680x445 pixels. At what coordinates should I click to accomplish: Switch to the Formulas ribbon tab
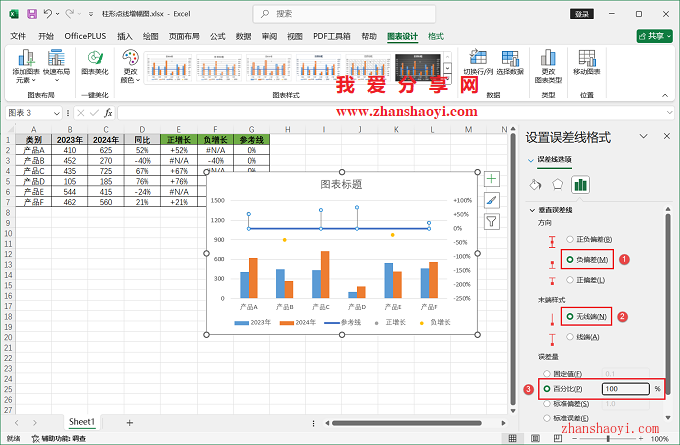tap(218, 36)
